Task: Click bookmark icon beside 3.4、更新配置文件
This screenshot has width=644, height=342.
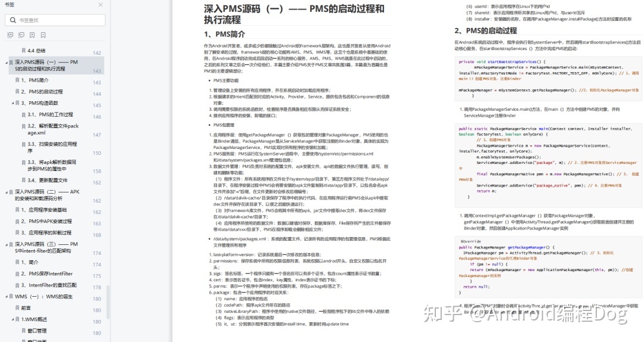Action: (x=23, y=181)
